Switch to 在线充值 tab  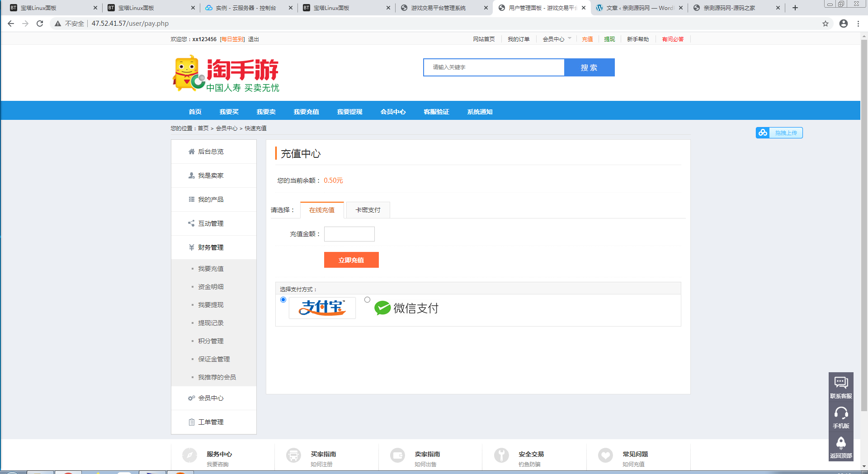tap(322, 210)
